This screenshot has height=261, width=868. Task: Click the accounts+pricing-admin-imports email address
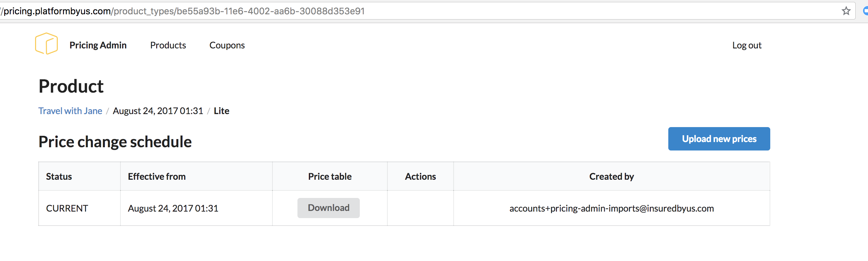click(611, 208)
